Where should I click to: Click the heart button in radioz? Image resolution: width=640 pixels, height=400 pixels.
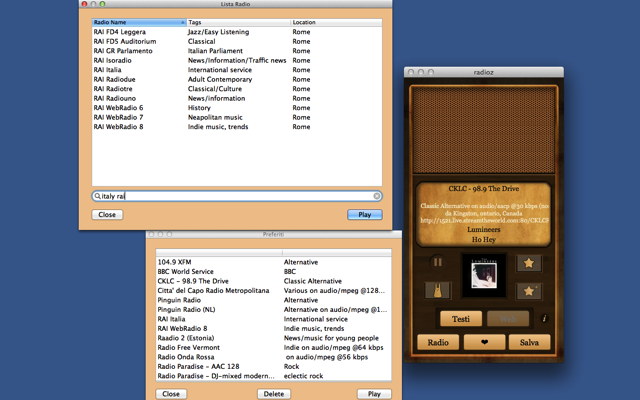point(484,342)
